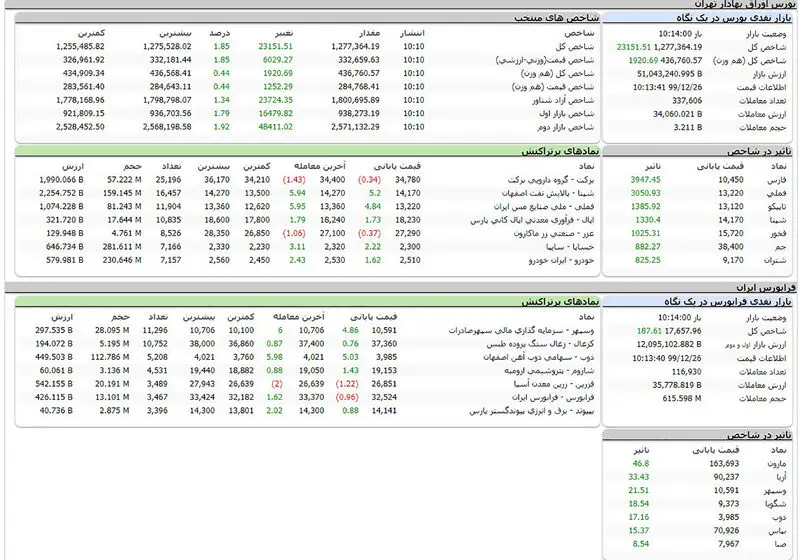Click the فرابورس ایران section title

[765, 287]
